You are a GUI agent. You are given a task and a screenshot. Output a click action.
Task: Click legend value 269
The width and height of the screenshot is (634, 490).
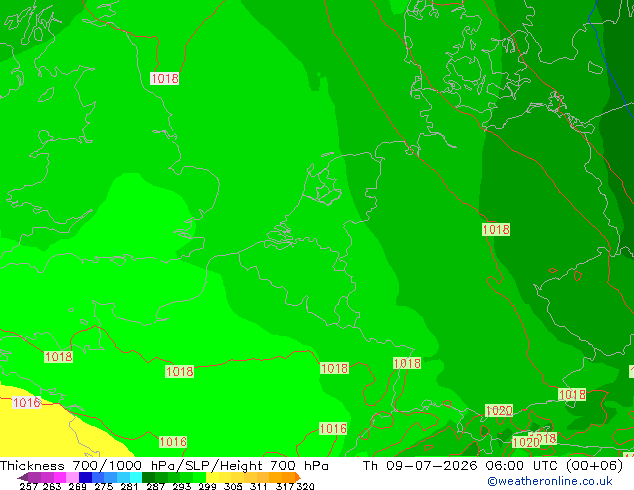tap(77, 486)
